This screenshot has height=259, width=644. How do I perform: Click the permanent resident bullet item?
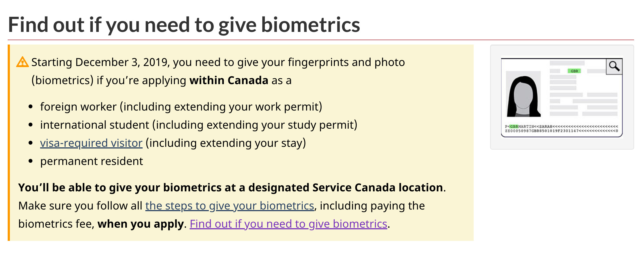(x=91, y=161)
